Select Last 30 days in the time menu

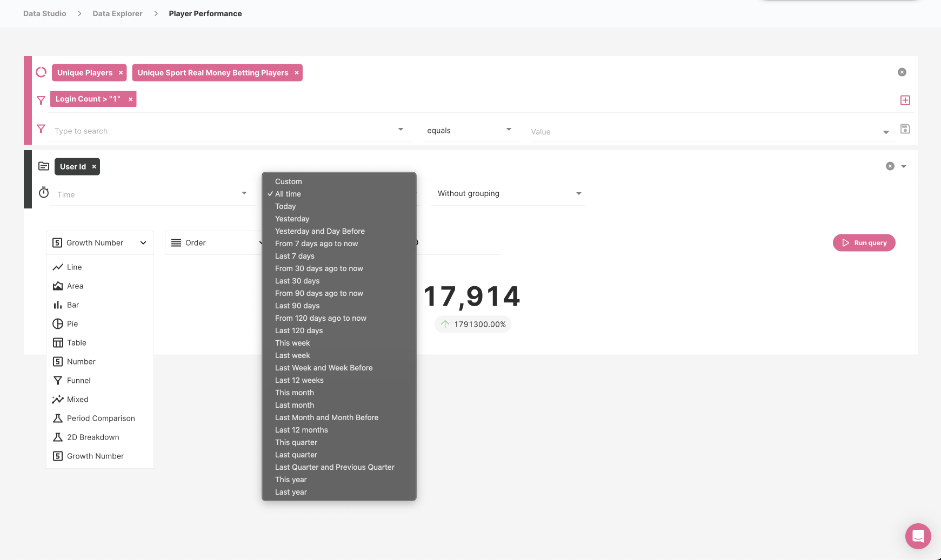297,281
